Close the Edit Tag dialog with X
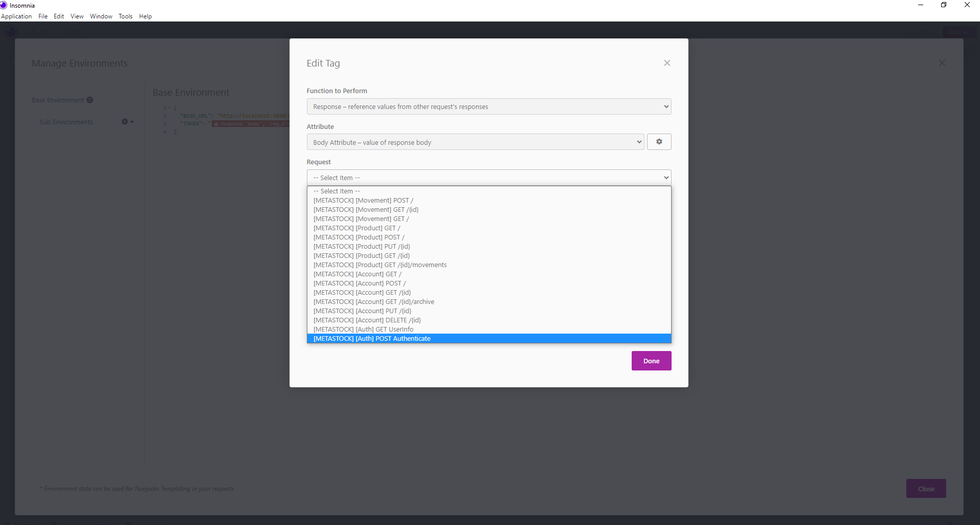 pyautogui.click(x=667, y=63)
